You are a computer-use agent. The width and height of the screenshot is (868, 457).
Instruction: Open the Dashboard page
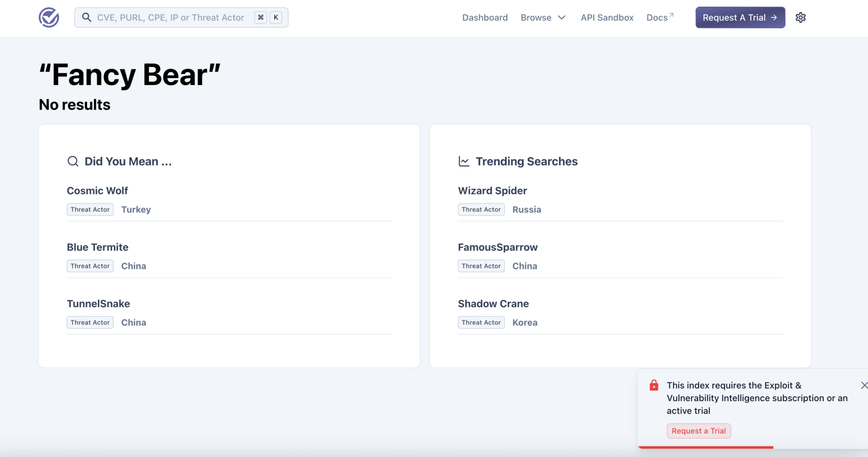click(x=485, y=18)
